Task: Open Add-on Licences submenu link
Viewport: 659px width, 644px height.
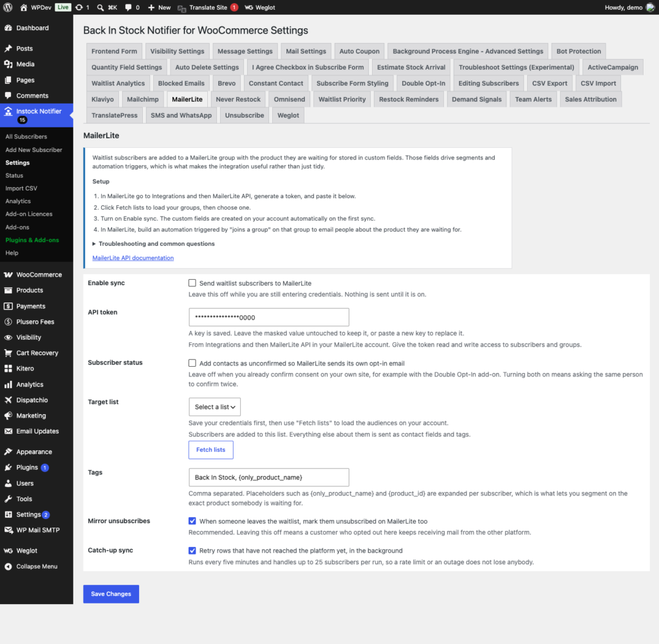Action: 28,214
